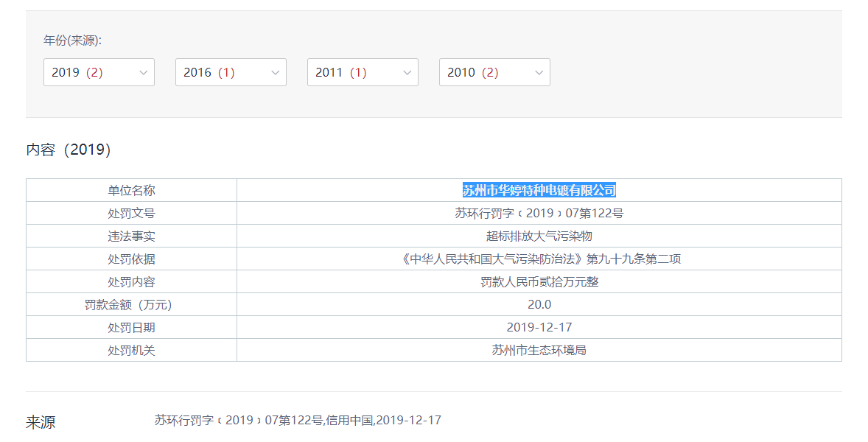Open the 2010 (2) year dropdown
The height and width of the screenshot is (442, 868).
coord(494,72)
